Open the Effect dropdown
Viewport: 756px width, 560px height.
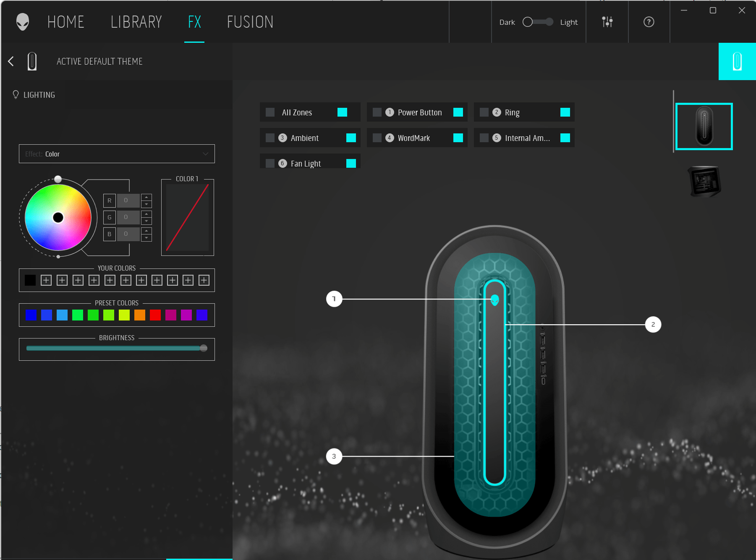(117, 154)
